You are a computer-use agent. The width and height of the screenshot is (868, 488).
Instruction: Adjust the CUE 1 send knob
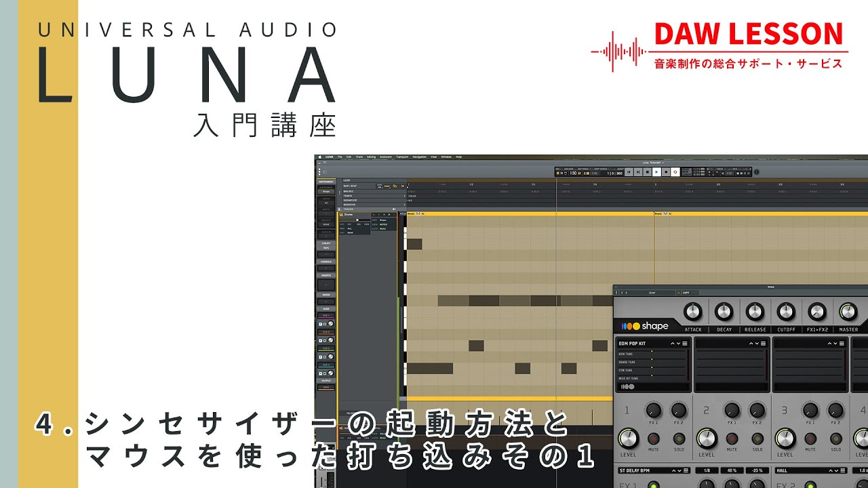coord(331,323)
